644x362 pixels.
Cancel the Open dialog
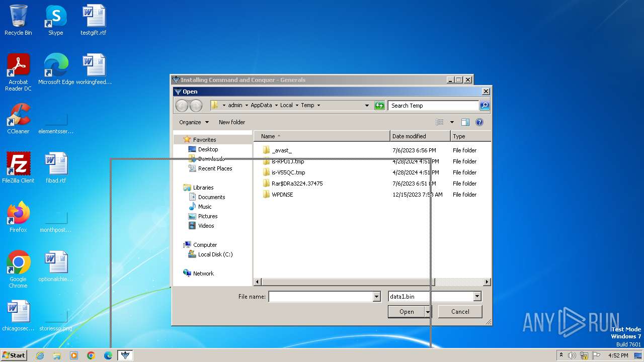pyautogui.click(x=460, y=312)
